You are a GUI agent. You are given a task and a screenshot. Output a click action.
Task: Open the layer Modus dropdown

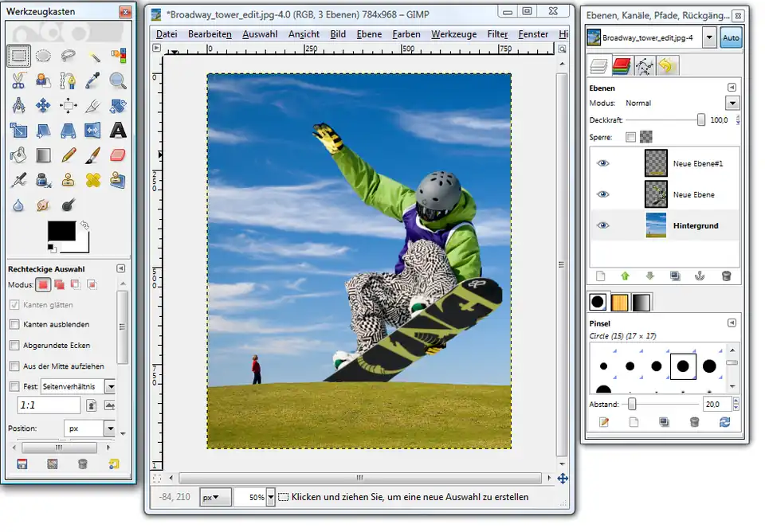tap(732, 104)
